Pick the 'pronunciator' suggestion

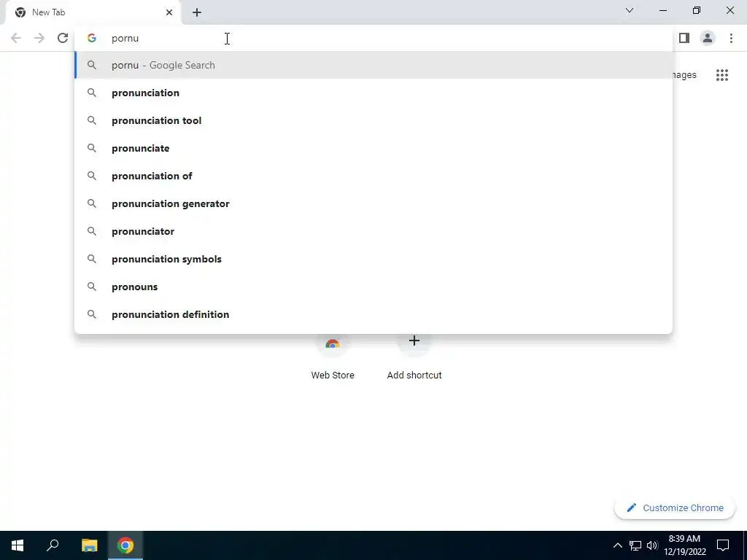[x=373, y=231]
